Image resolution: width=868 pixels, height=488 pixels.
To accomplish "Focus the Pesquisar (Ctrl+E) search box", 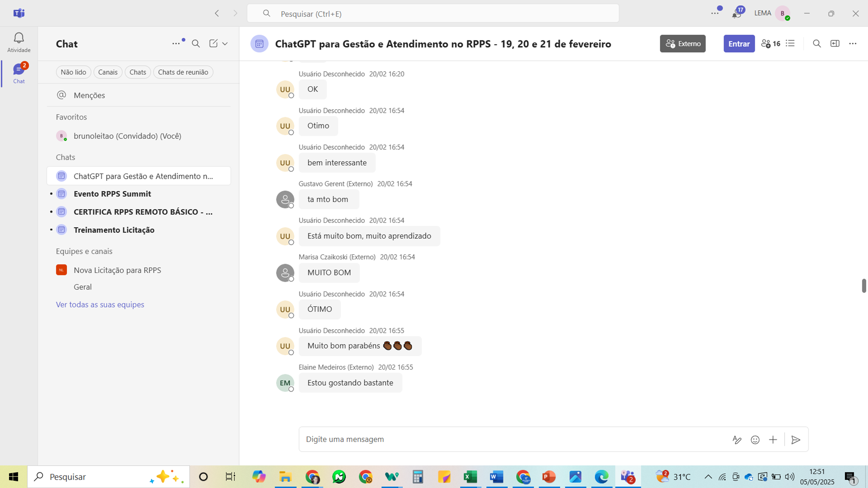I will pos(433,13).
